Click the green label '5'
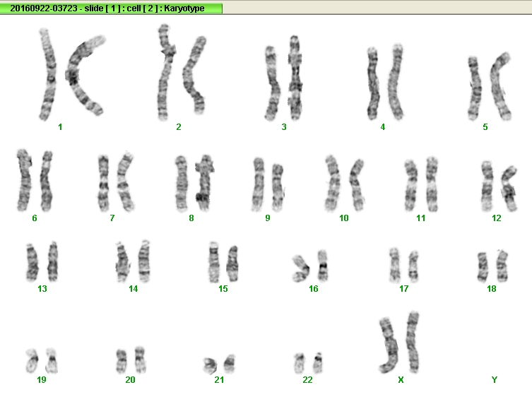 click(485, 127)
